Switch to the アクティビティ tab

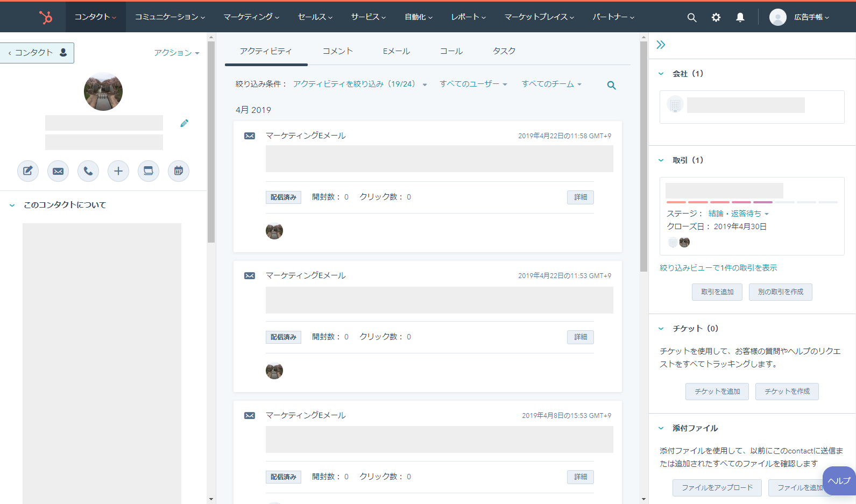tap(266, 51)
